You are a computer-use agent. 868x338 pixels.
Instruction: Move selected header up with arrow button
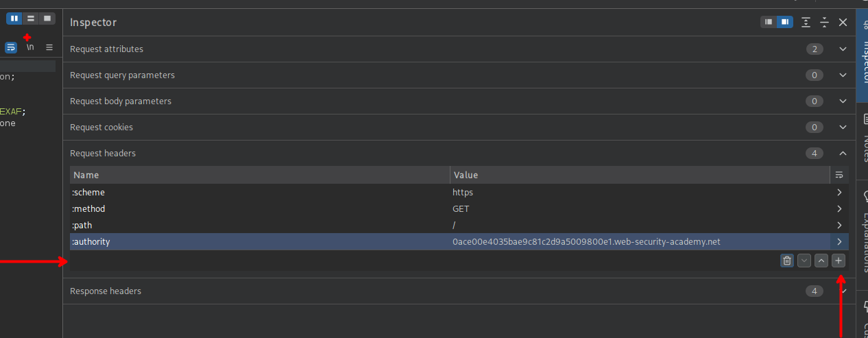click(821, 261)
